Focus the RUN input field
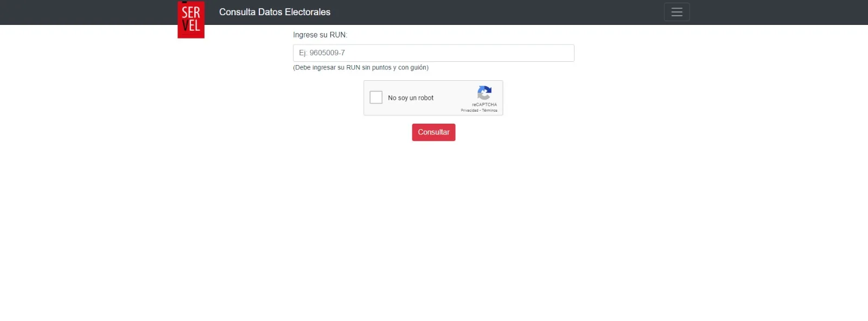Viewport: 868px width, 321px height. click(x=433, y=53)
